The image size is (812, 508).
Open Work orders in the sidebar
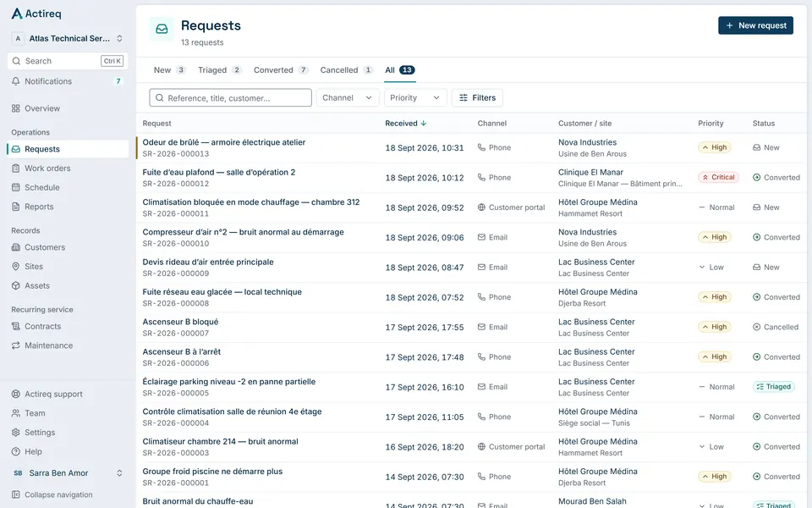pos(68,168)
